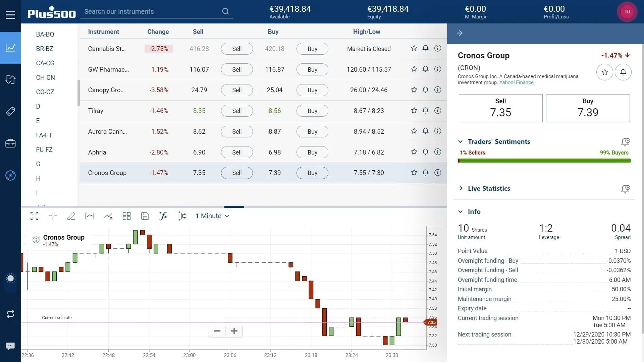
Task: Select the FA-FT instrument category
Action: click(x=44, y=135)
